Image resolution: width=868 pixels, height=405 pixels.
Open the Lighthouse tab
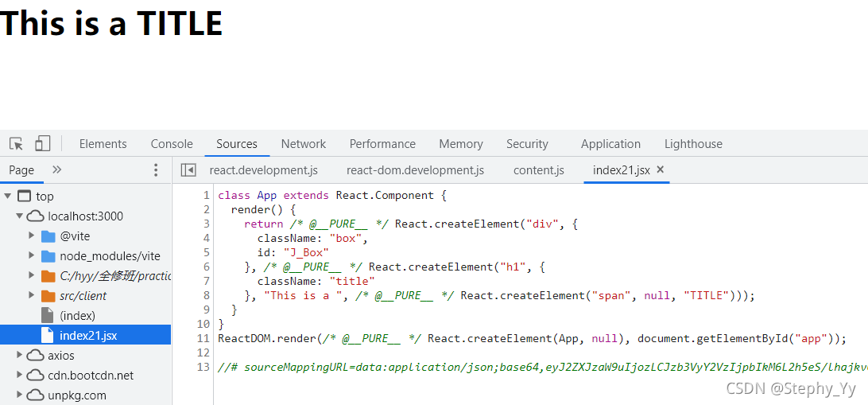(x=693, y=144)
